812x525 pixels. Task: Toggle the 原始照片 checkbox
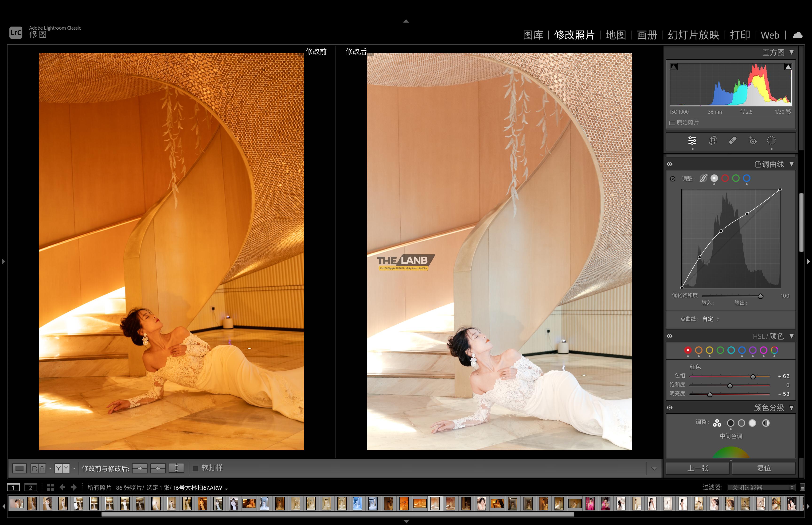point(672,123)
